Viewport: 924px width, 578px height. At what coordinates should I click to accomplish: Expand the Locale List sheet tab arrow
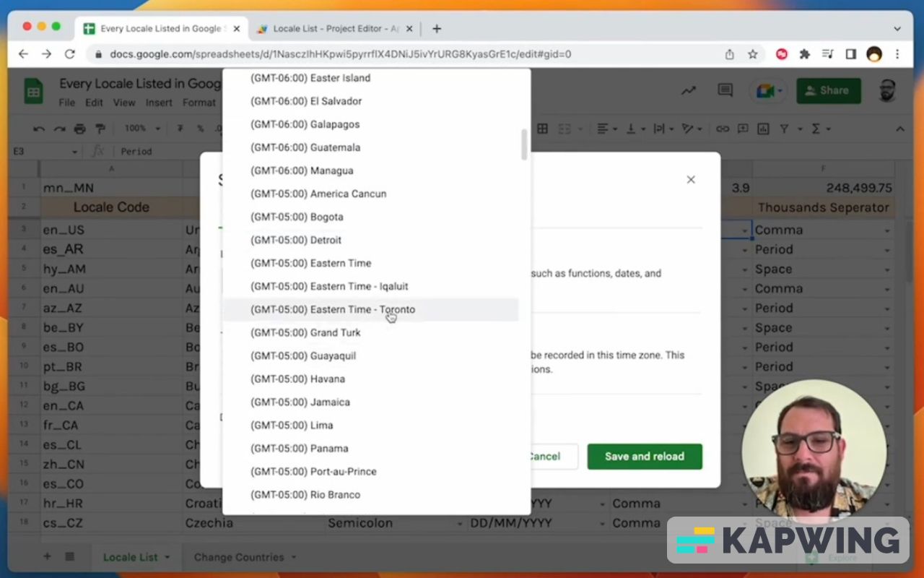coord(167,557)
